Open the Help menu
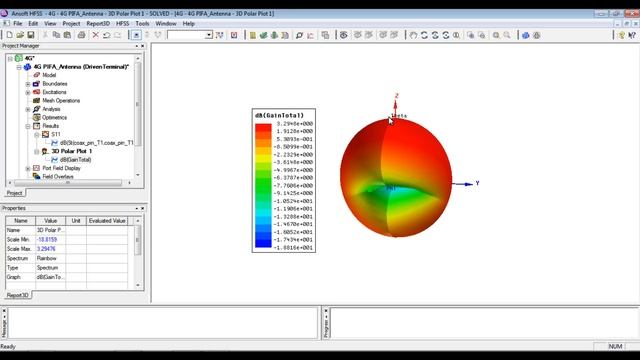The image size is (640, 360). 189,24
